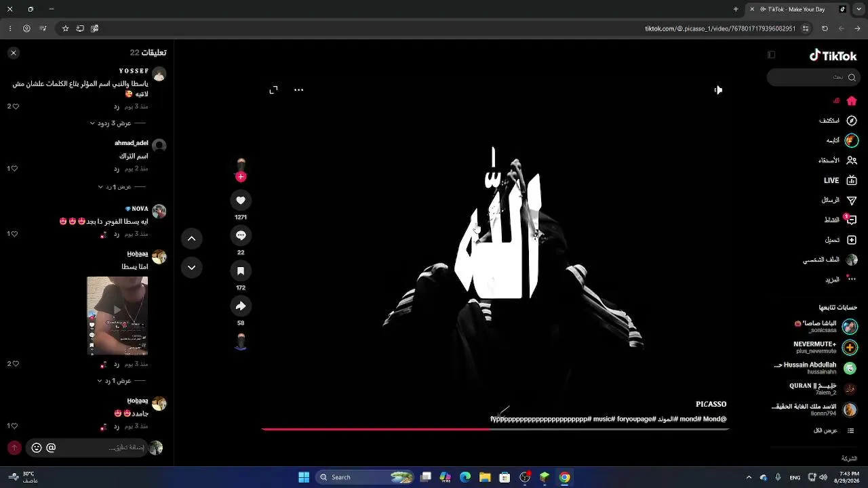This screenshot has width=868, height=488.
Task: Go to the Home feed tab
Action: pos(845,101)
